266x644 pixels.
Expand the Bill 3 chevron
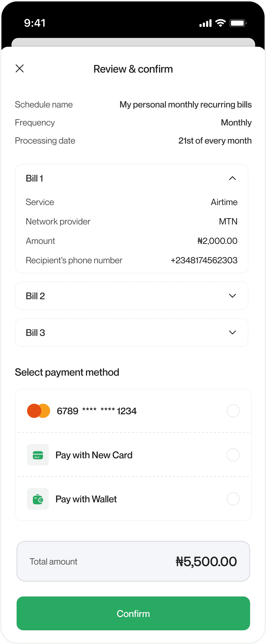232,332
